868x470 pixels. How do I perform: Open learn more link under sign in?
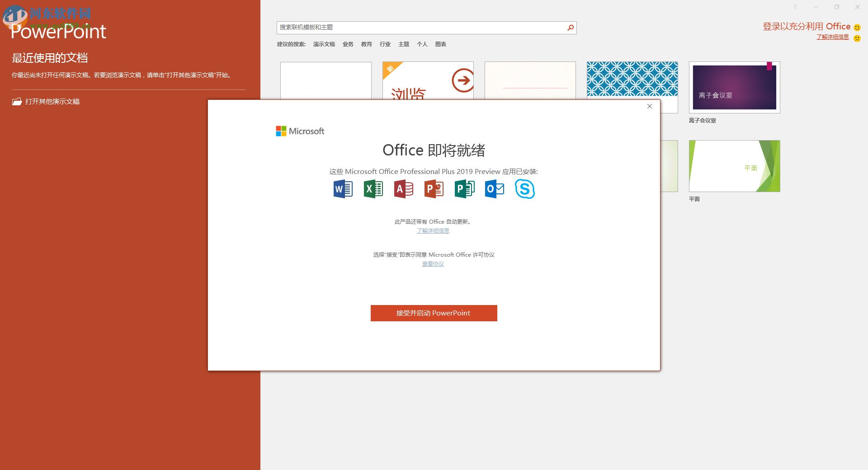click(x=833, y=37)
